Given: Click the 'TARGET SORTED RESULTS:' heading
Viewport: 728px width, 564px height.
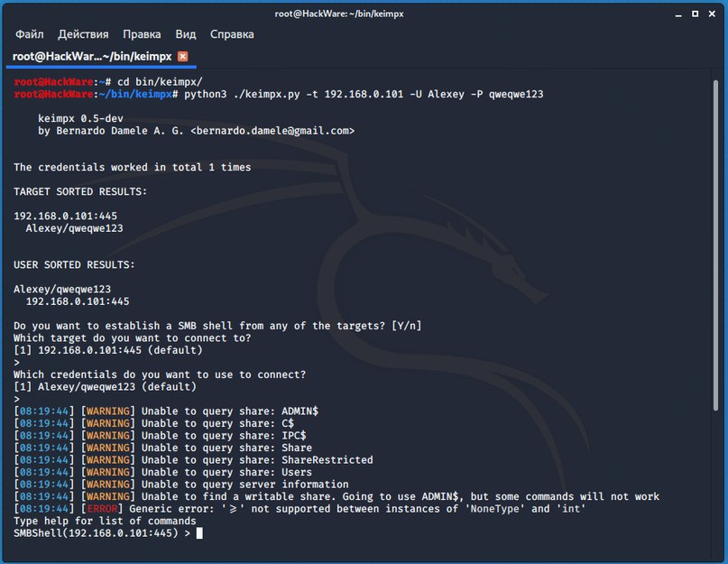Looking at the screenshot, I should 80,192.
